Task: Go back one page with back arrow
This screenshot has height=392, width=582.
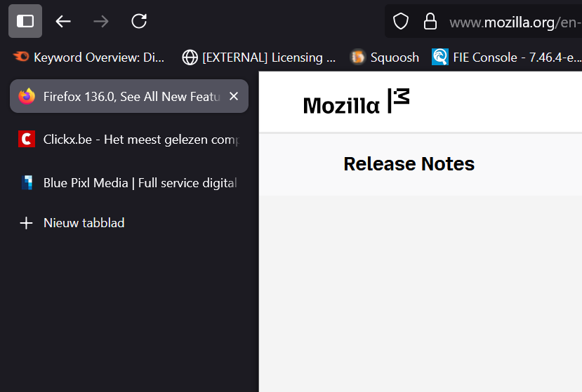Action: 63,21
